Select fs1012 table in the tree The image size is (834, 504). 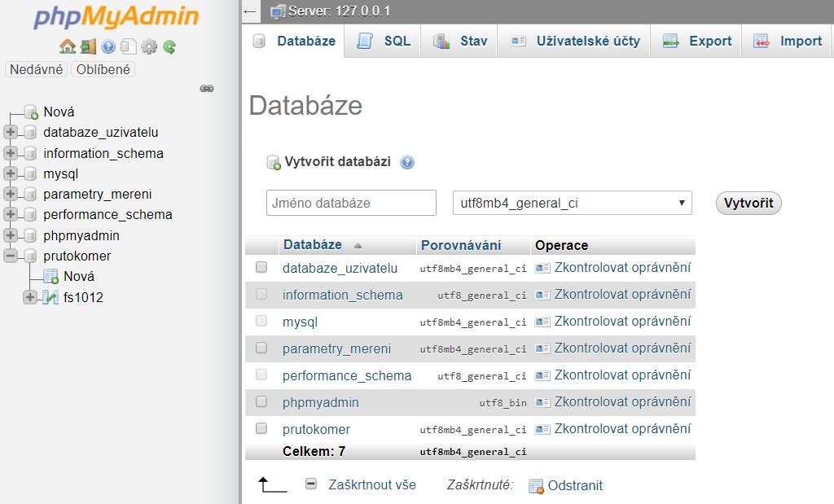point(83,298)
